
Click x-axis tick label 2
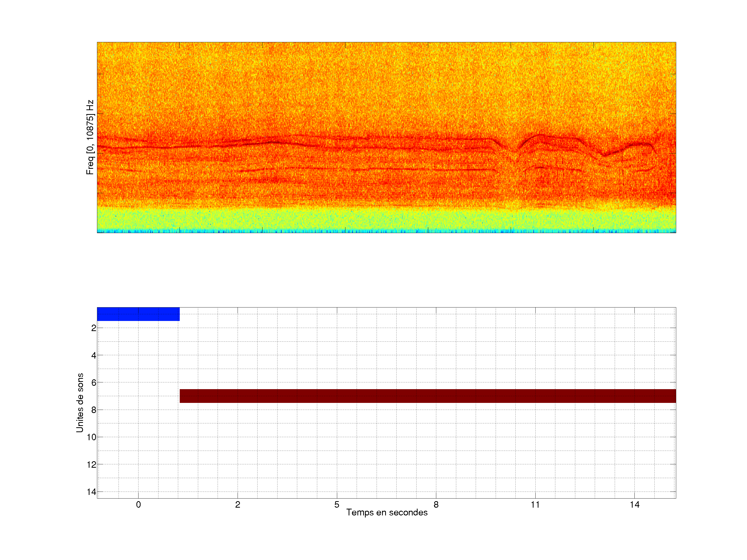(x=238, y=505)
